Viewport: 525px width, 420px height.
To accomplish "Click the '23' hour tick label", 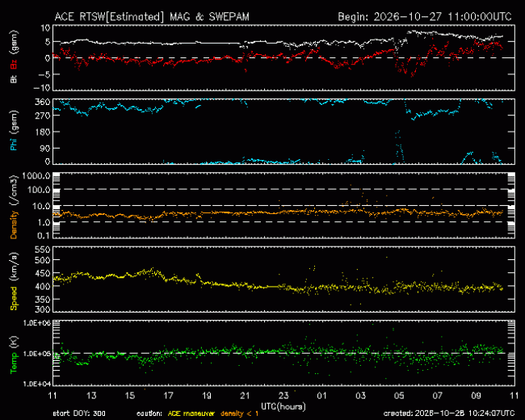I will (x=283, y=396).
